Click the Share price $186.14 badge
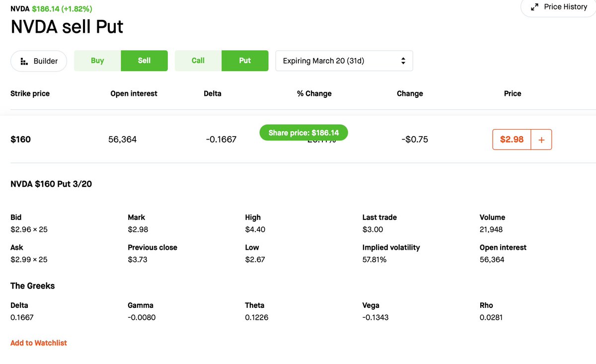Image resolution: width=596 pixels, height=364 pixels. tap(303, 133)
